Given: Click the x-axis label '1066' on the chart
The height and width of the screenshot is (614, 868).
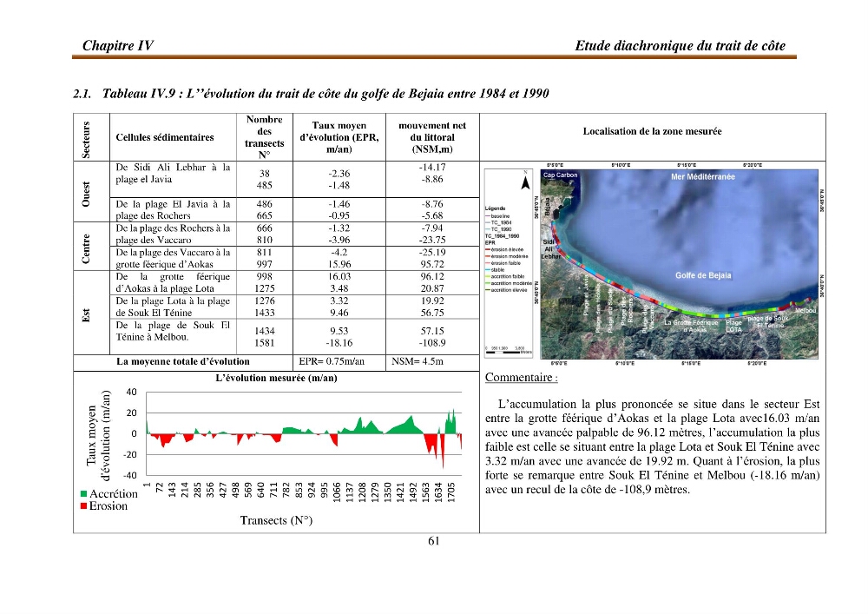Looking at the screenshot, I should pyautogui.click(x=337, y=492).
